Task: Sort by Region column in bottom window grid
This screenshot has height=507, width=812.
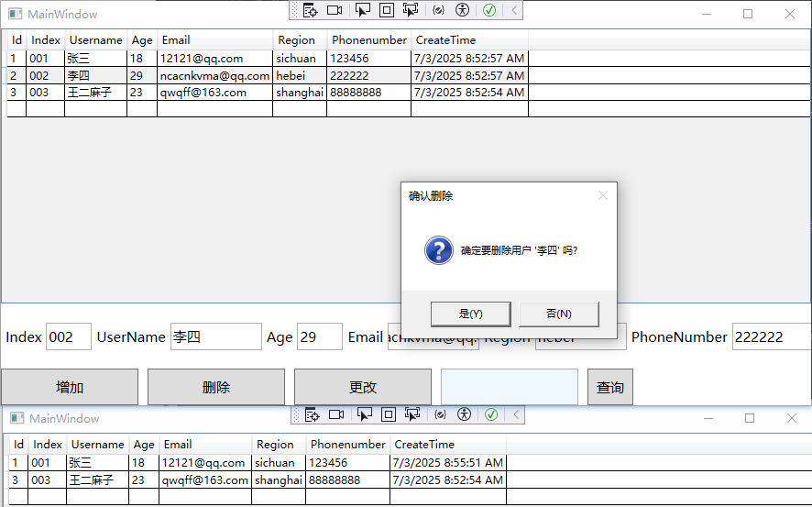Action: coord(279,445)
